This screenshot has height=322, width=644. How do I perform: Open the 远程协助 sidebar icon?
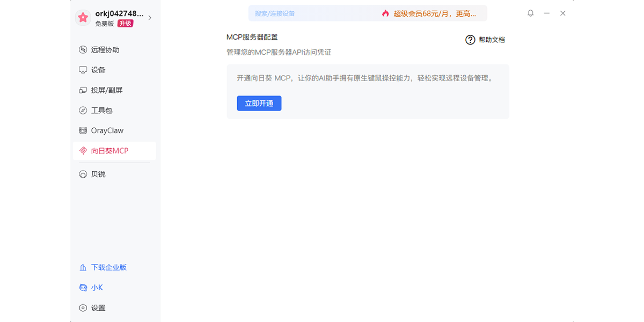point(83,49)
